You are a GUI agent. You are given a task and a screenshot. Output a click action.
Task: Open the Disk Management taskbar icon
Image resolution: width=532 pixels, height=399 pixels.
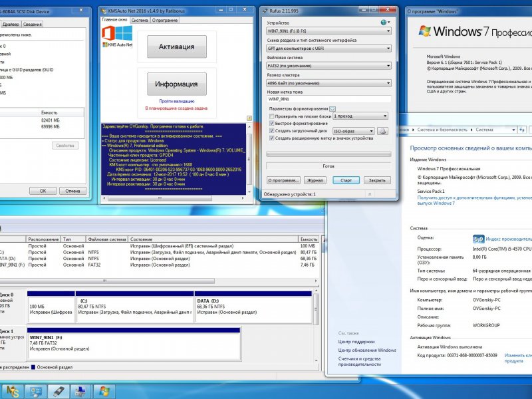tap(80, 391)
